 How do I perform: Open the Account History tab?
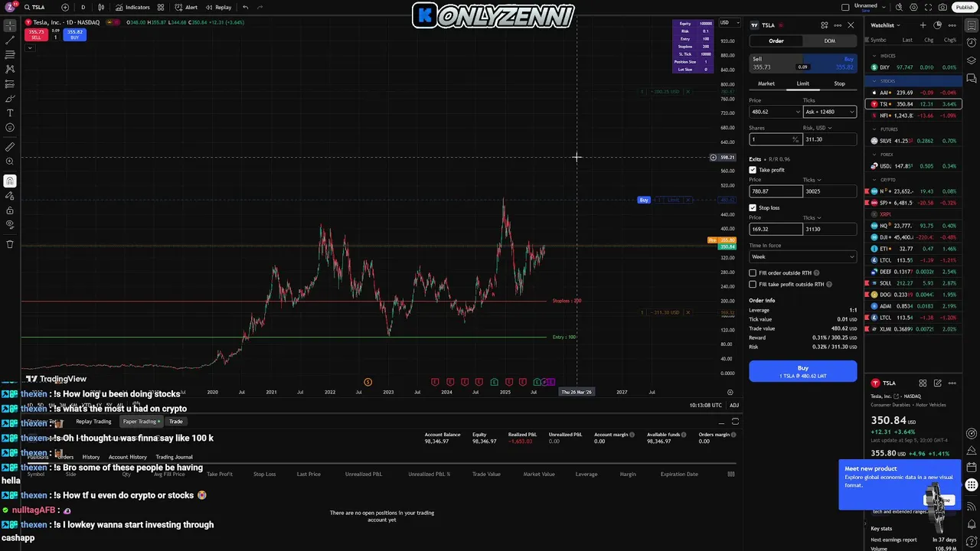pos(127,457)
